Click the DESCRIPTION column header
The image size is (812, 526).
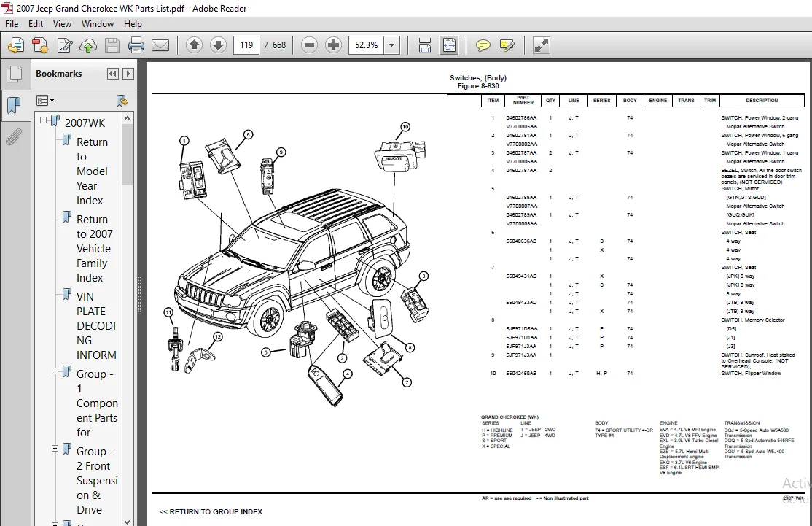pyautogui.click(x=762, y=101)
